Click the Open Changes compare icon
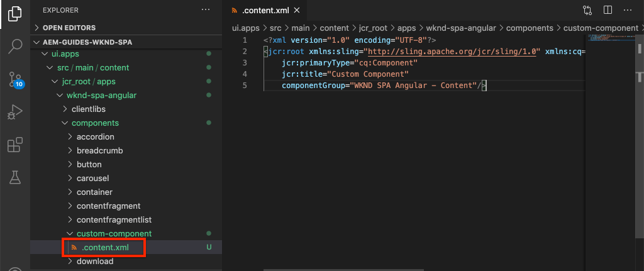The width and height of the screenshot is (644, 271). (587, 11)
